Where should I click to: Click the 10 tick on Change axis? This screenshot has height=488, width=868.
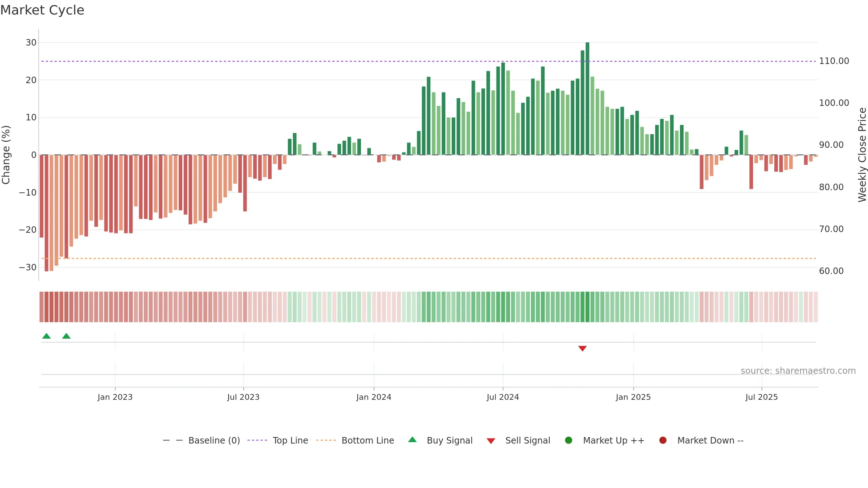31,117
